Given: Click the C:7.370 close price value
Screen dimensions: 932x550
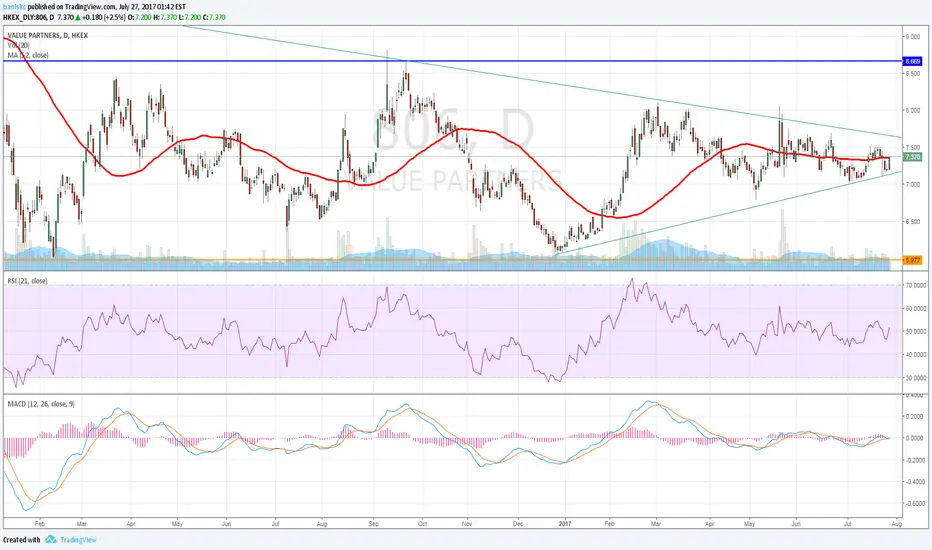Looking at the screenshot, I should [214, 17].
